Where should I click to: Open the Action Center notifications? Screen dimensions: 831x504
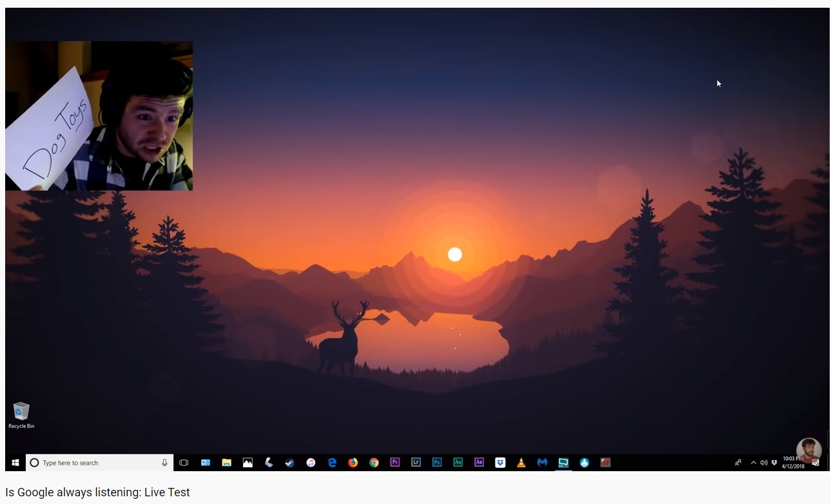(x=816, y=463)
